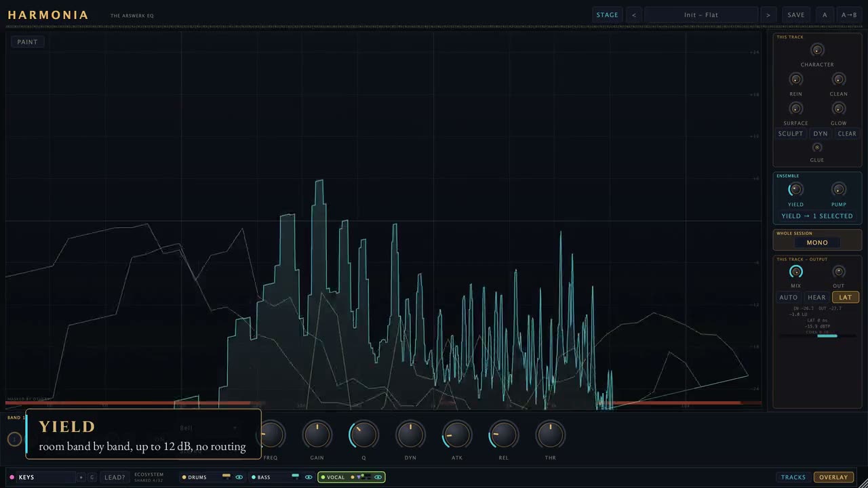The width and height of the screenshot is (868, 488).
Task: Click the YIELD ensemble knob
Action: [x=795, y=190]
